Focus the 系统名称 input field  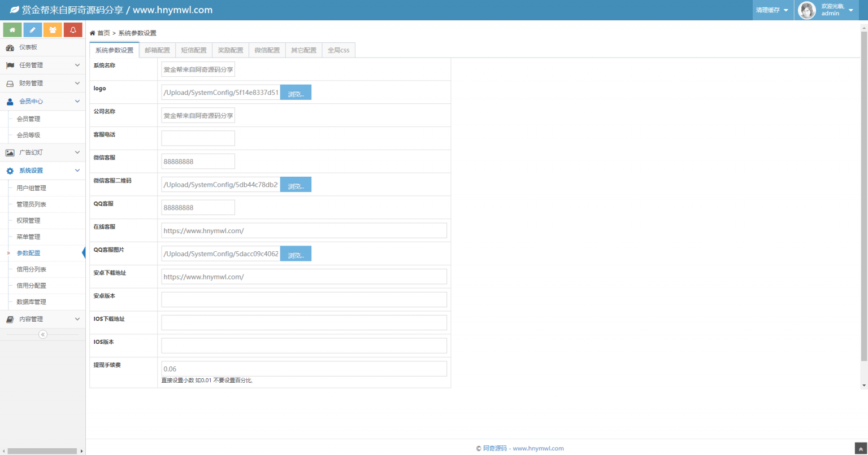click(x=198, y=69)
